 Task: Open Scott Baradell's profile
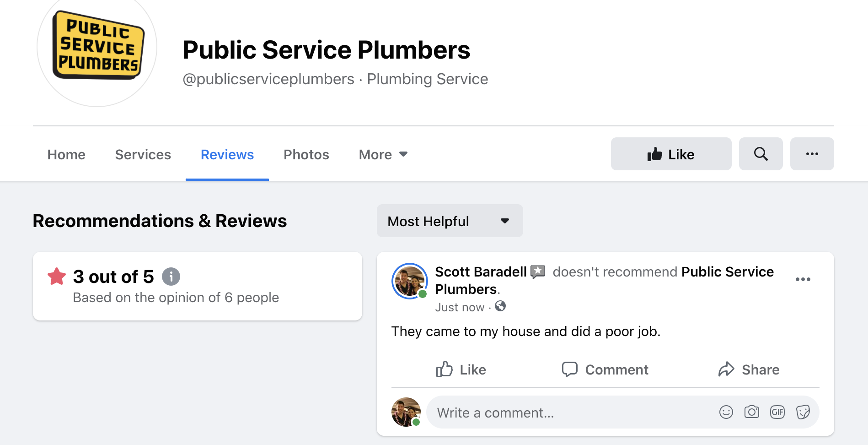pos(480,271)
